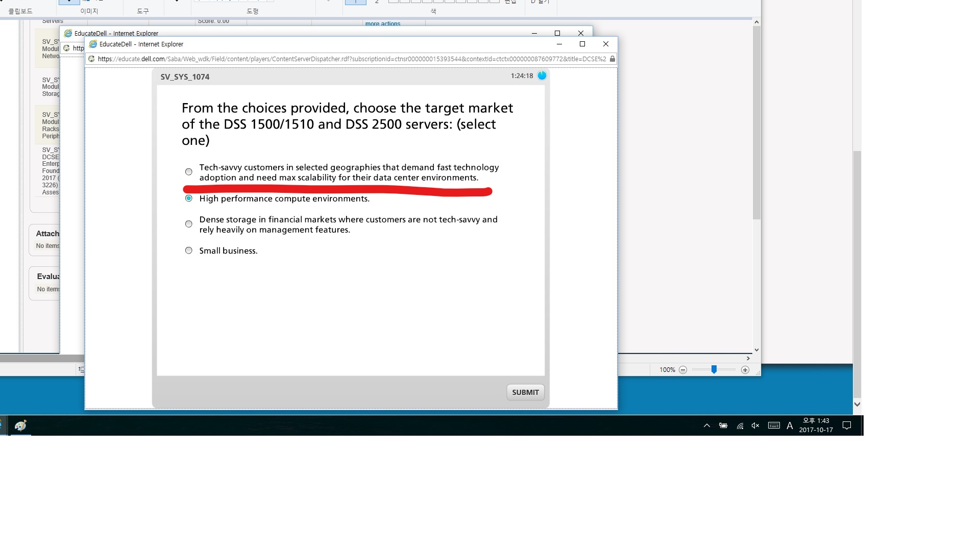Open the battery power tray icon

point(723,425)
